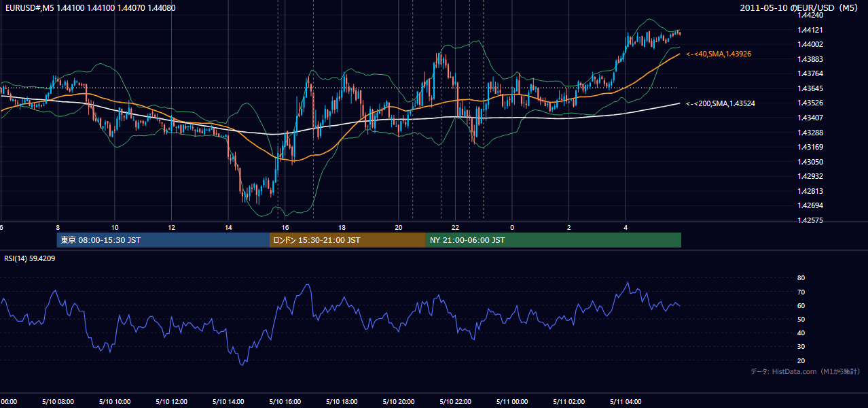Click the 5/11 02:00 date label

click(x=568, y=401)
